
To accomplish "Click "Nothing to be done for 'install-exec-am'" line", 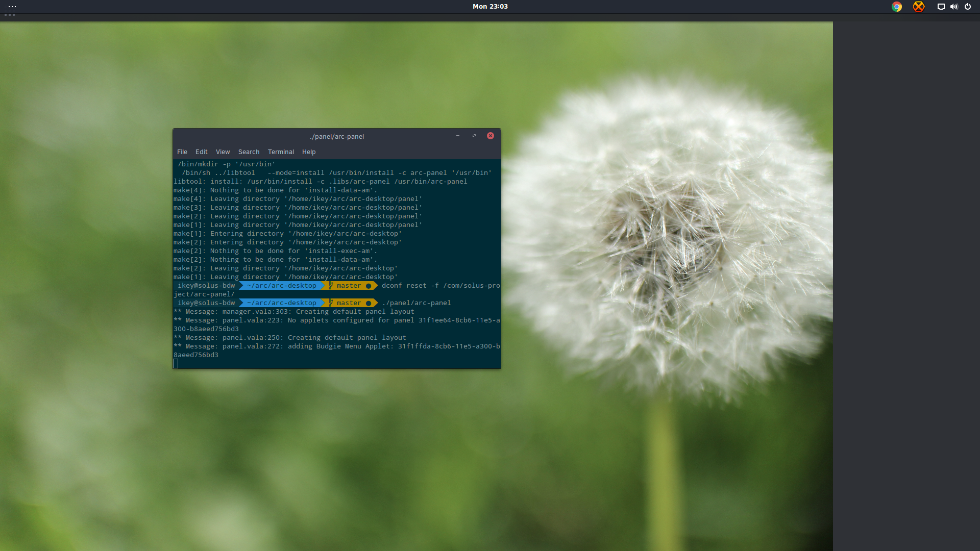I will [276, 251].
